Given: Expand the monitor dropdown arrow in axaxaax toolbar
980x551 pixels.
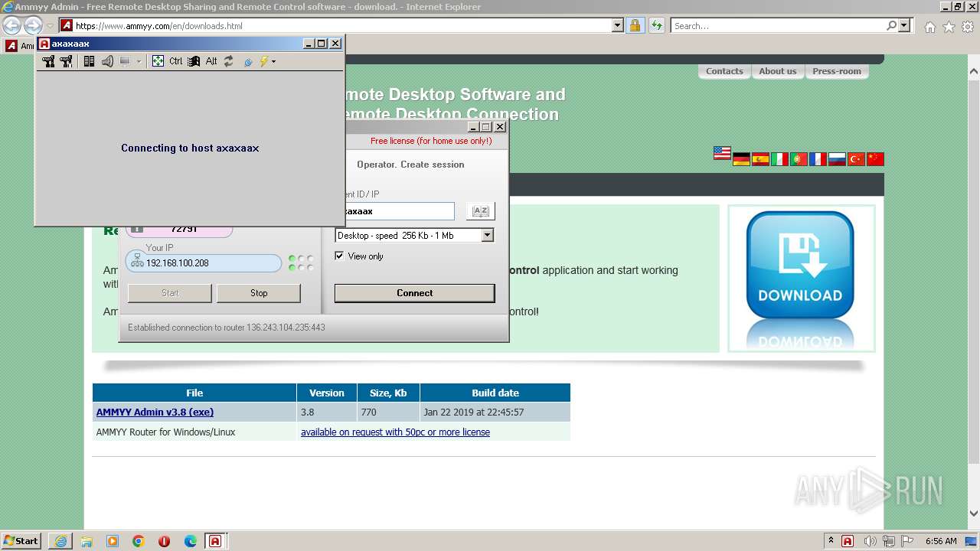Looking at the screenshot, I should pyautogui.click(x=139, y=61).
